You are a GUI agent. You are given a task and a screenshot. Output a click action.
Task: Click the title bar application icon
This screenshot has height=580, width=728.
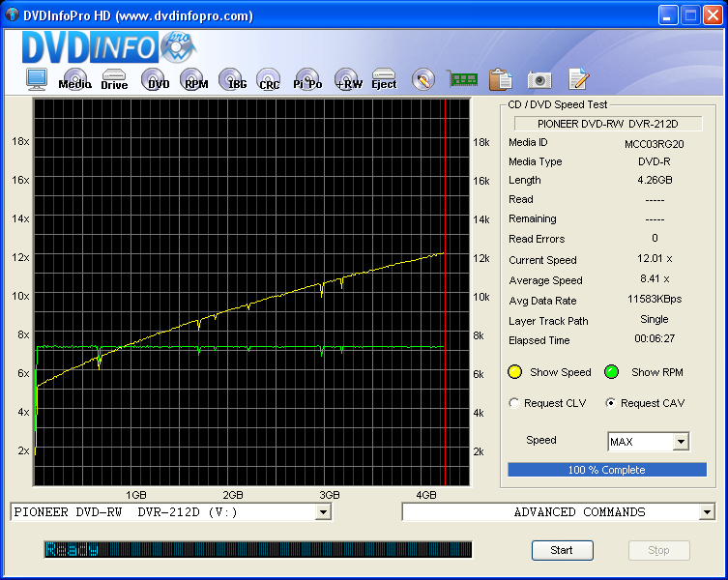coord(12,14)
